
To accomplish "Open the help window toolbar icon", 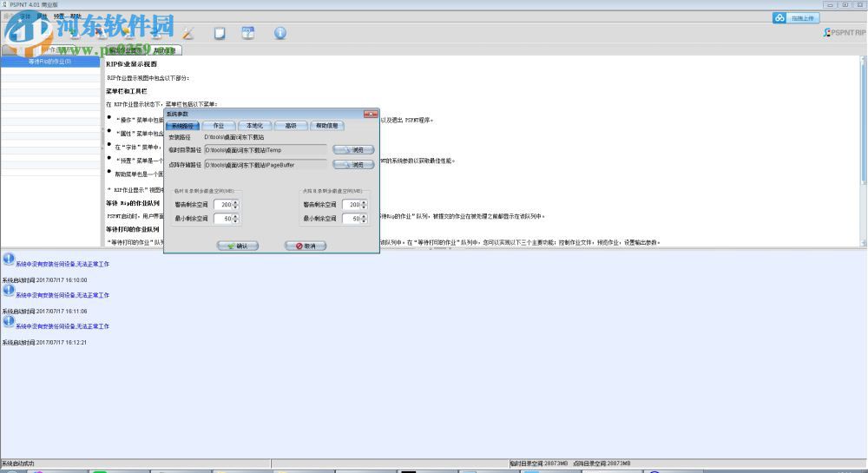I will tap(248, 33).
